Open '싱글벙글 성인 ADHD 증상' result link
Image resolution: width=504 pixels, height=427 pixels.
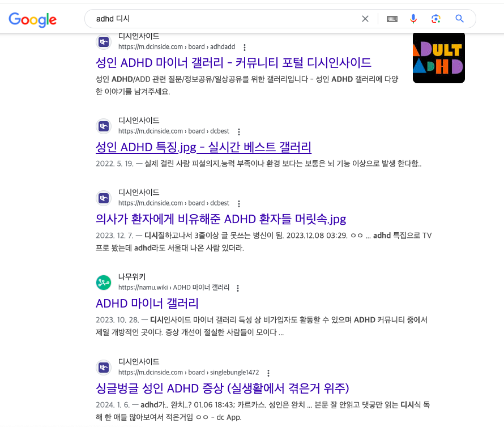(x=222, y=388)
